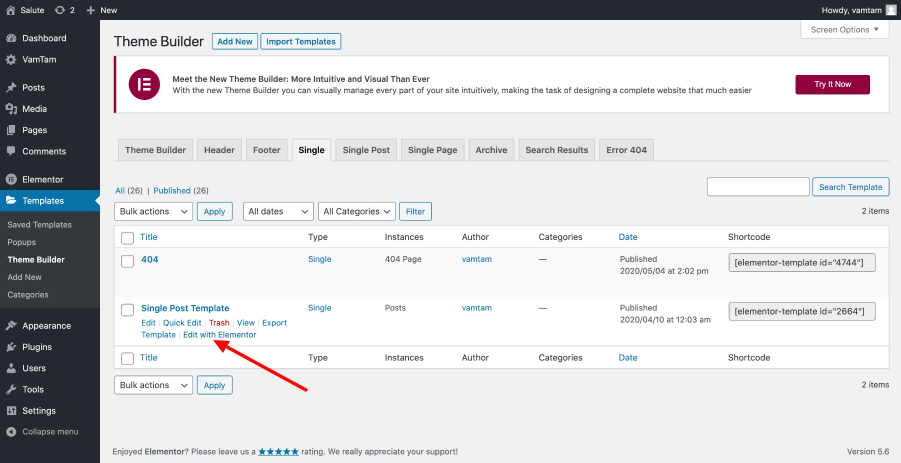Click the Templates folder icon

(11, 200)
